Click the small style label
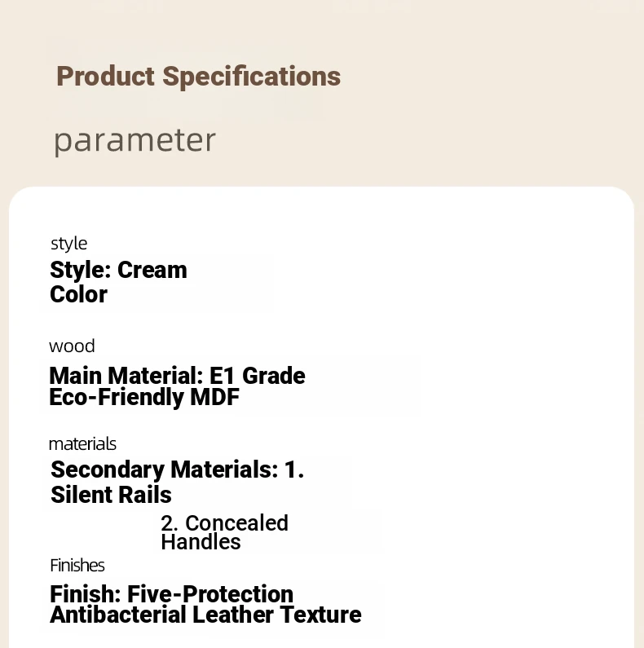 (x=68, y=244)
